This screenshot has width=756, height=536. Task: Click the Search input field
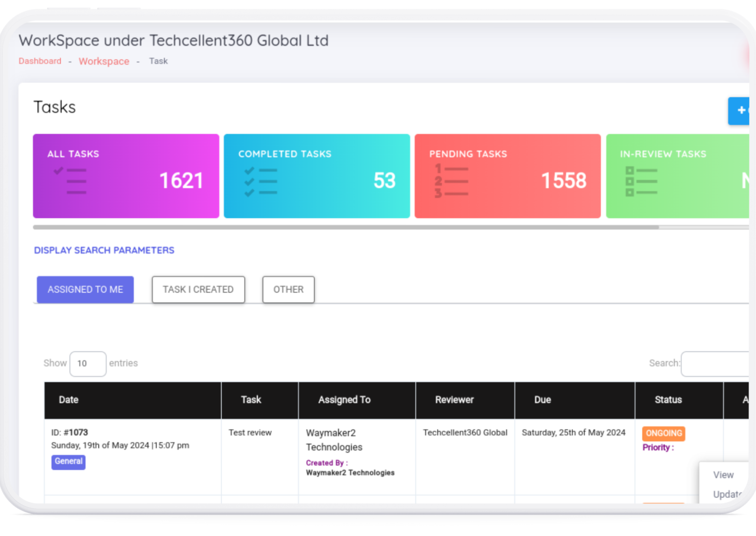(x=715, y=363)
